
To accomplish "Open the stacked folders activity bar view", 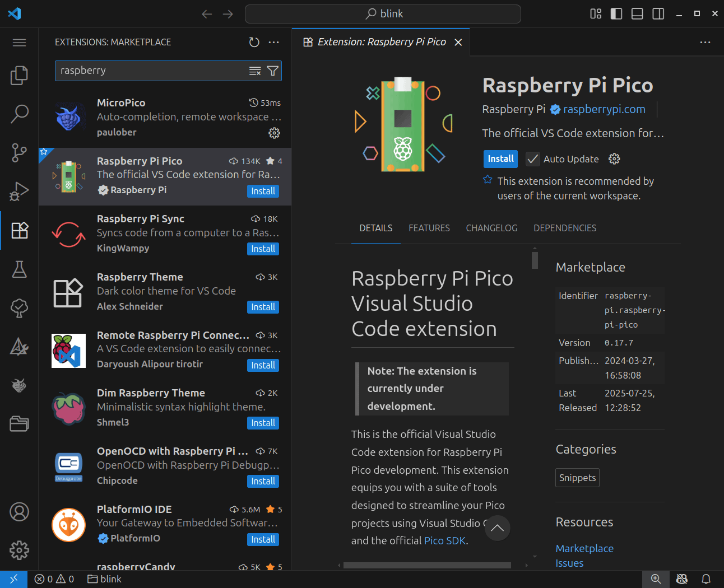I will [19, 424].
